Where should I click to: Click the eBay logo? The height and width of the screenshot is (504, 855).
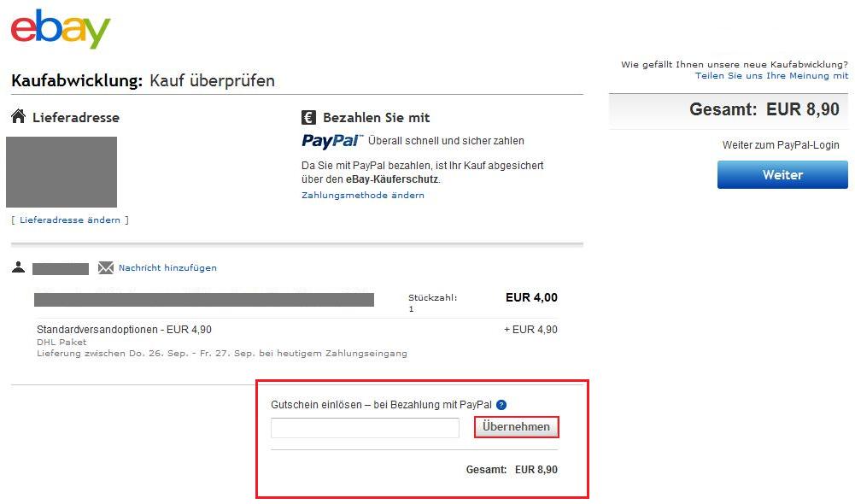(61, 30)
